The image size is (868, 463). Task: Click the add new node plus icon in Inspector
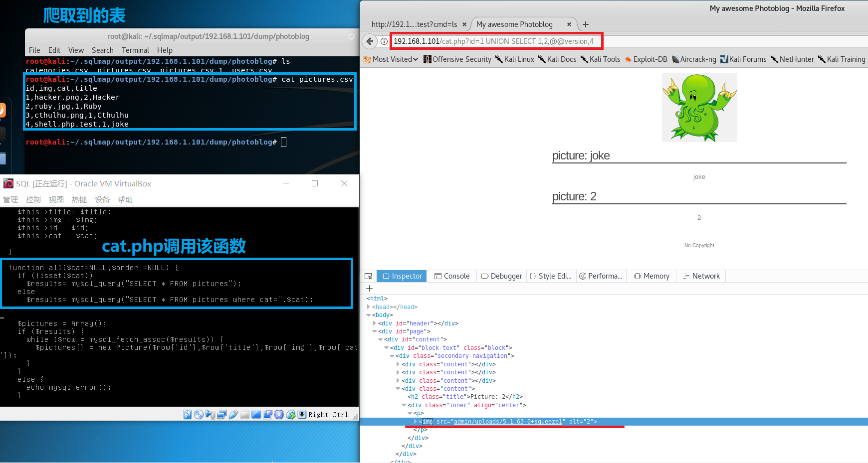[x=370, y=289]
